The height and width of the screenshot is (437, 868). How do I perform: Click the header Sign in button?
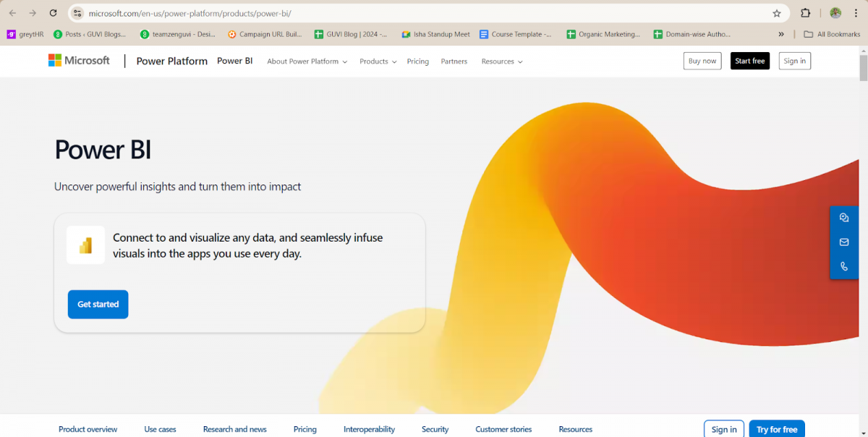pyautogui.click(x=795, y=61)
